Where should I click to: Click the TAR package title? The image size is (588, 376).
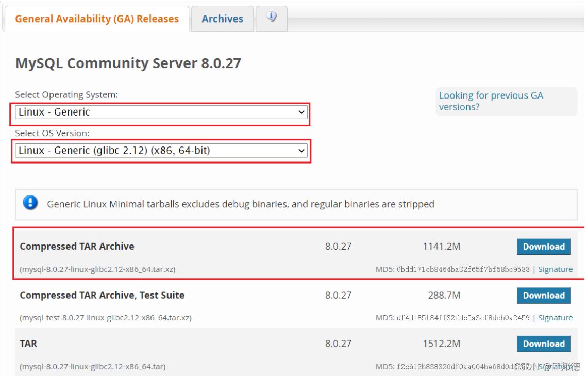click(28, 344)
